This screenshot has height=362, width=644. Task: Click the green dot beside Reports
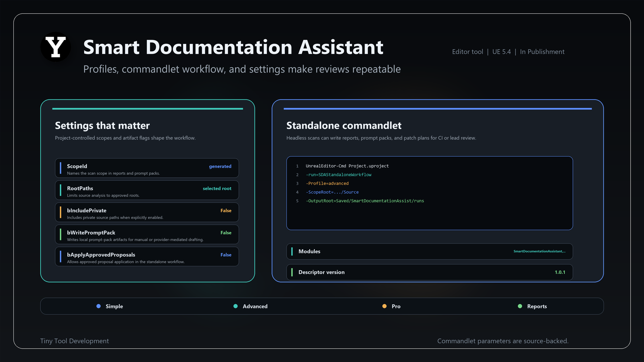pyautogui.click(x=520, y=306)
